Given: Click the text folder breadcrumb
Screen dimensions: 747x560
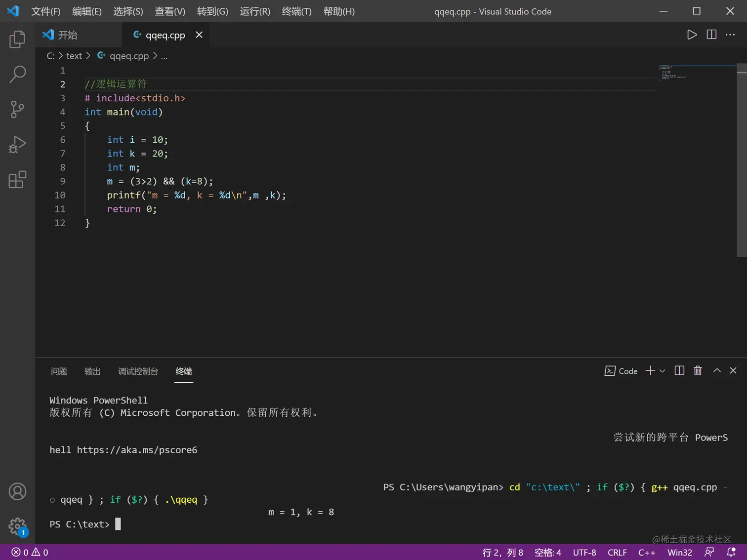Looking at the screenshot, I should tap(74, 56).
